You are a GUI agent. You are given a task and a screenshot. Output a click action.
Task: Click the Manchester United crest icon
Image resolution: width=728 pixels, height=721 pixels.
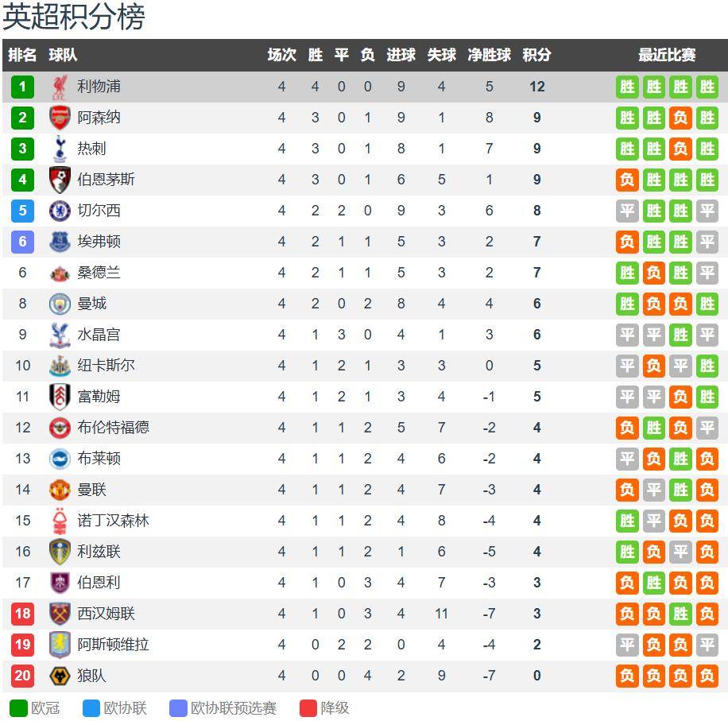[60, 490]
